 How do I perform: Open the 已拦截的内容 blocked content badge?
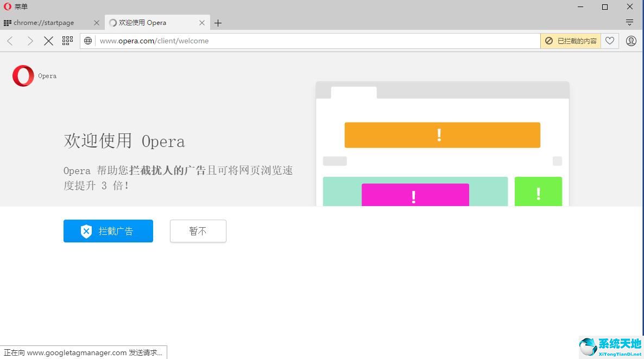tap(571, 41)
